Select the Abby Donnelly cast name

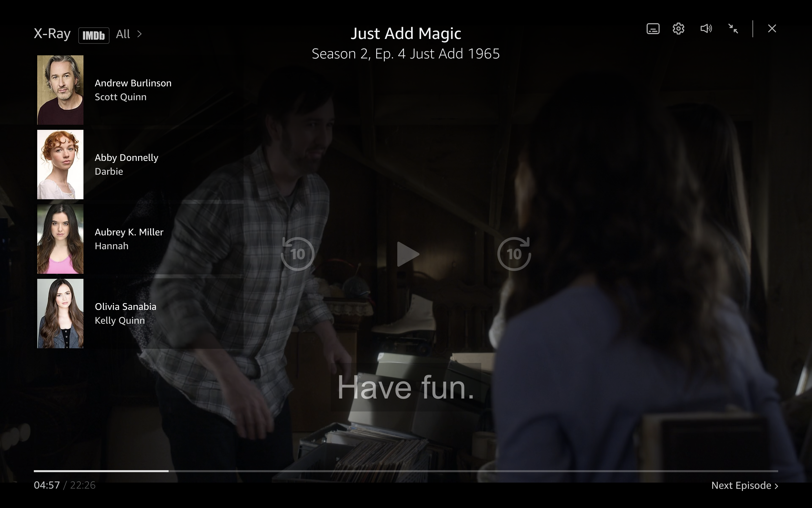tap(127, 157)
